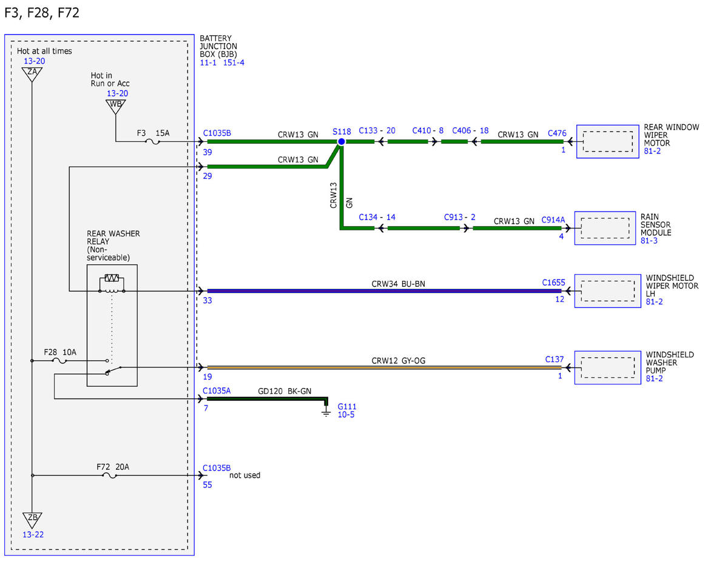
Task: Open the 81-2 link under Rear Window Wiper Motor
Action: (652, 151)
